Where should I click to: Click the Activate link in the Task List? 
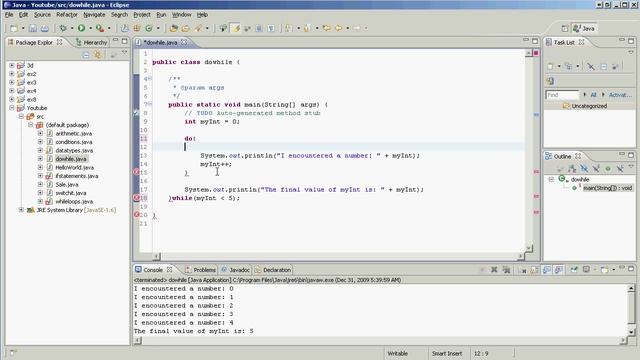click(x=620, y=95)
